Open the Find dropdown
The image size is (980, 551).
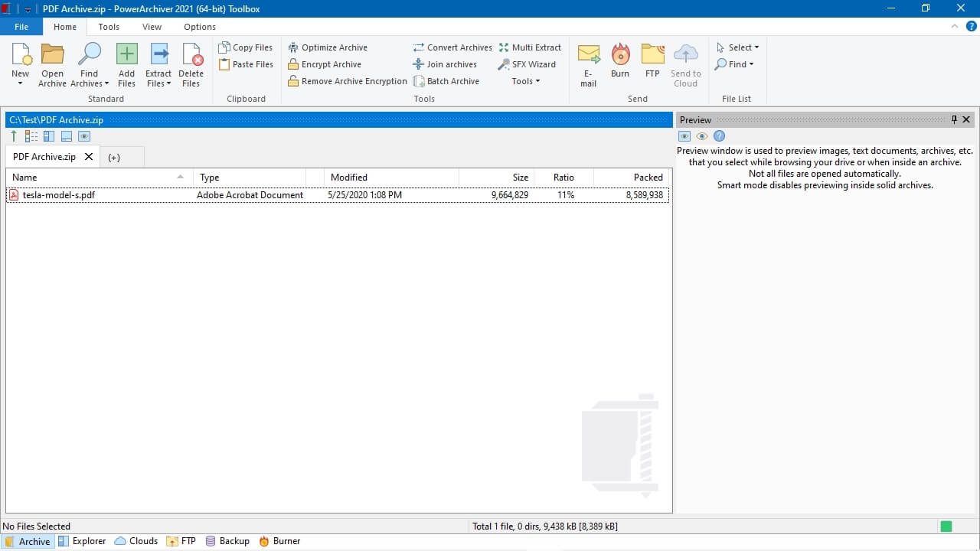click(734, 64)
